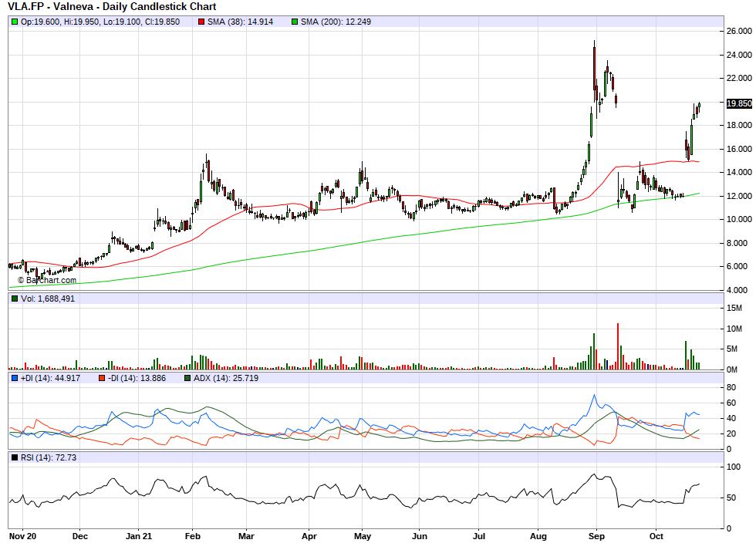Image resolution: width=756 pixels, height=560 pixels.
Task: Click the Vol: 1,688,491 label
Action: point(48,299)
